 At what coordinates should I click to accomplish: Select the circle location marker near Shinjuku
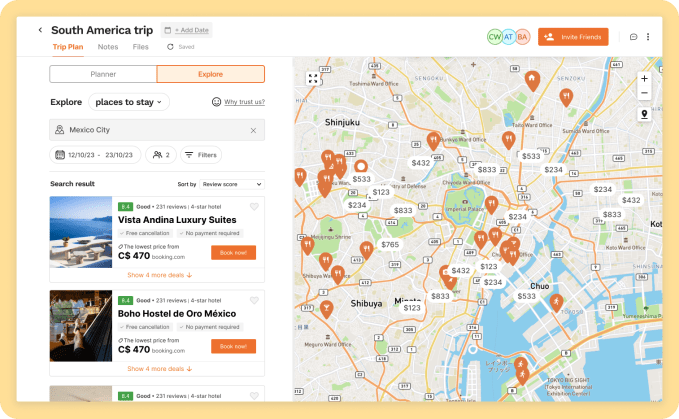(x=361, y=166)
